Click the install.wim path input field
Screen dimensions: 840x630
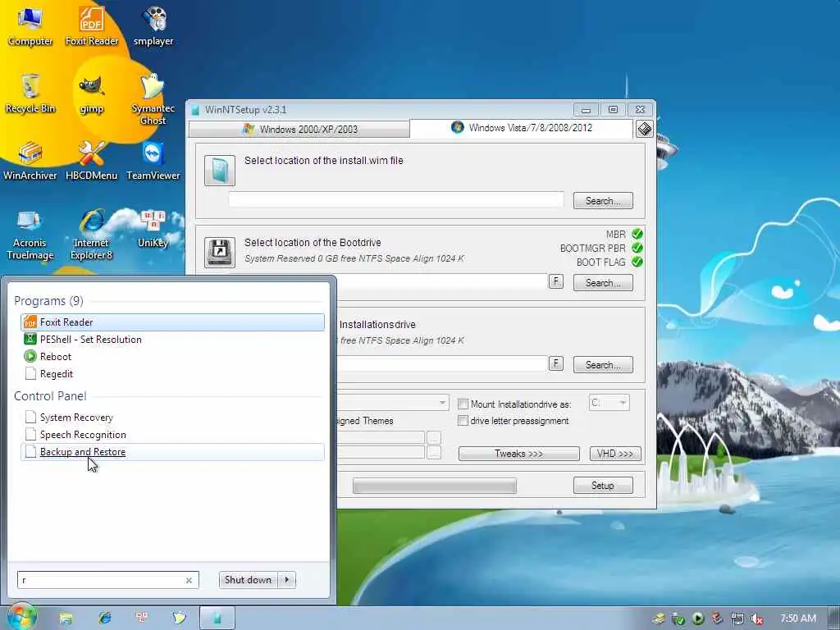point(396,200)
